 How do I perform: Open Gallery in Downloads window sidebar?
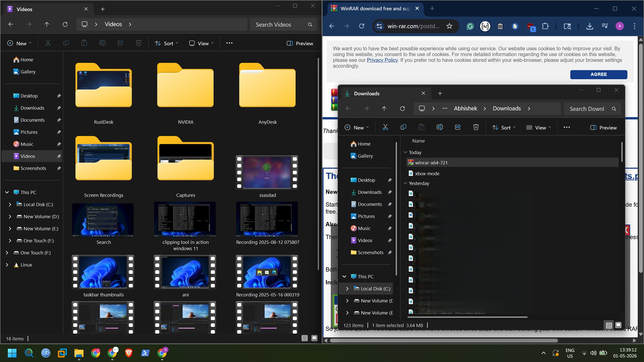[365, 156]
